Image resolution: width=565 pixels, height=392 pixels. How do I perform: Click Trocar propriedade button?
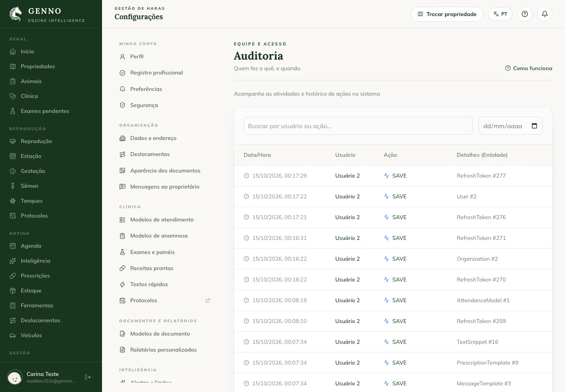point(447,14)
